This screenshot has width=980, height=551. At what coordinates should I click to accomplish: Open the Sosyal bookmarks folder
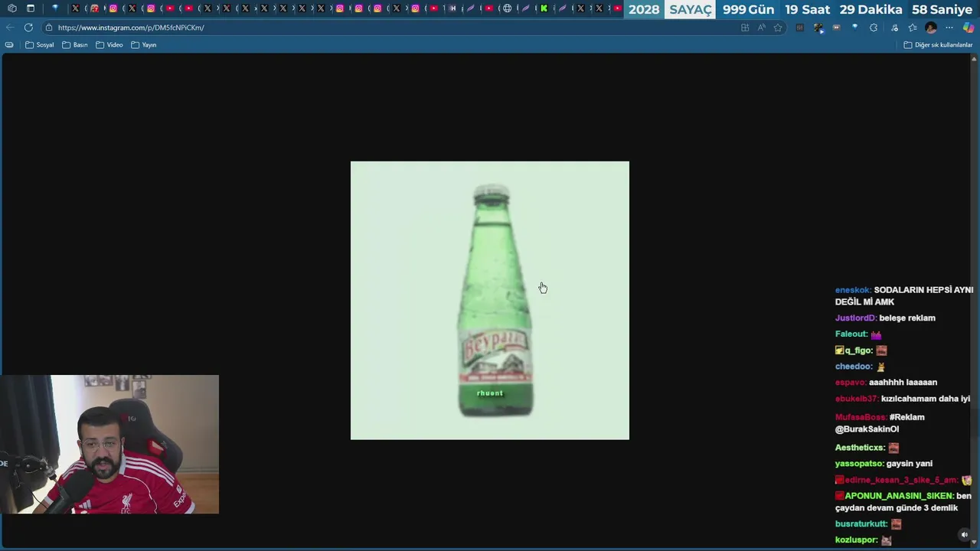40,45
